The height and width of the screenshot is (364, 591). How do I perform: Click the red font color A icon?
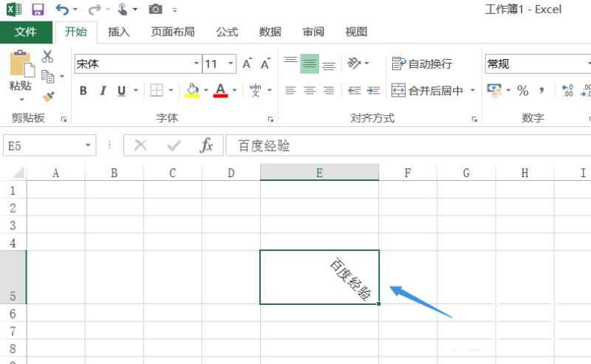tap(220, 90)
